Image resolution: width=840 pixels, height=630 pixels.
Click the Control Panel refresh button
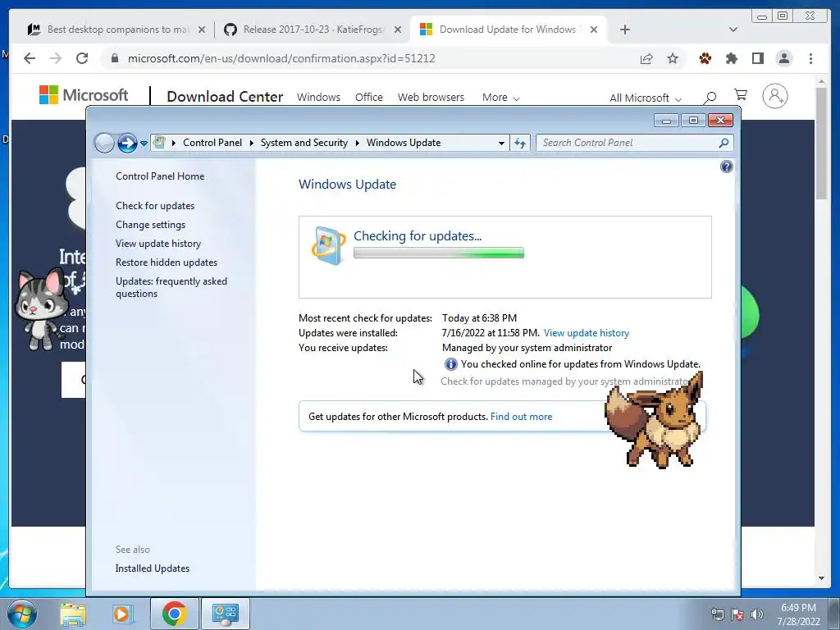pyautogui.click(x=519, y=143)
